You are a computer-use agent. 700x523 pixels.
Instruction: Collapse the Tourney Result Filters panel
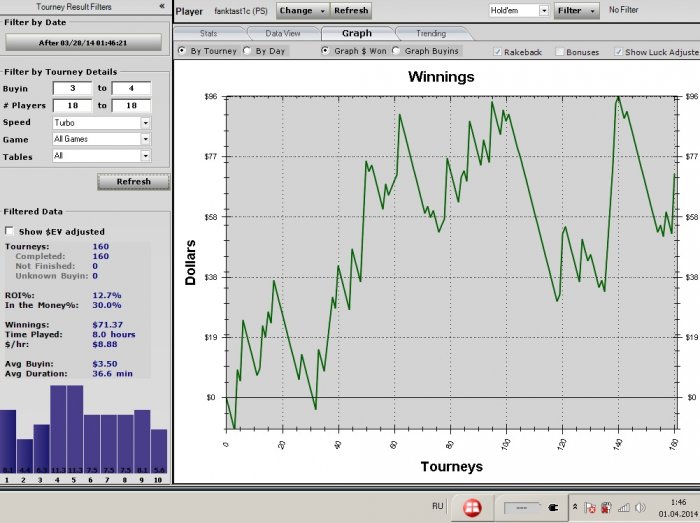(162, 6)
